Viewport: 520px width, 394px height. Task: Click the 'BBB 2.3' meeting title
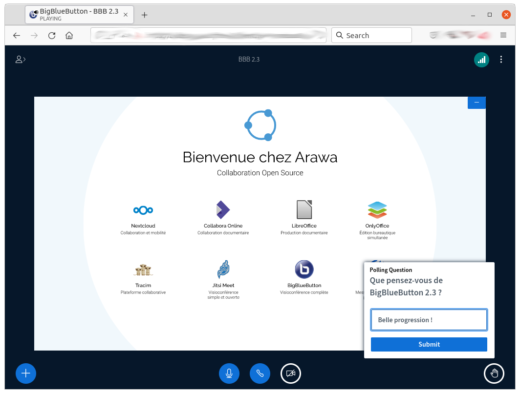249,59
